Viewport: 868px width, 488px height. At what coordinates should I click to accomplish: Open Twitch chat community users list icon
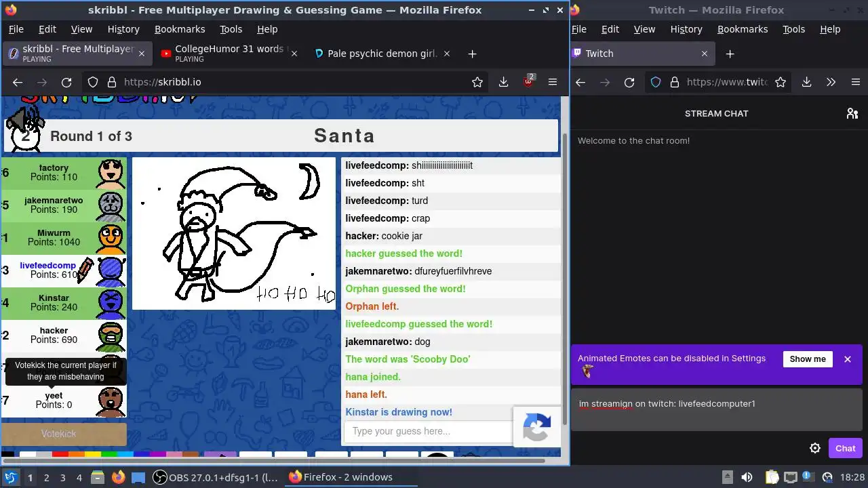click(852, 113)
